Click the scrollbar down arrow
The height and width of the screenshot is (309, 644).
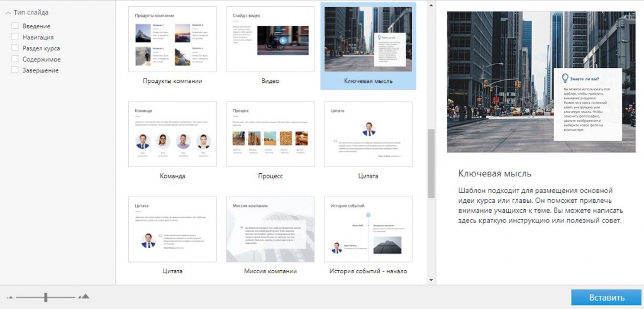click(x=431, y=279)
